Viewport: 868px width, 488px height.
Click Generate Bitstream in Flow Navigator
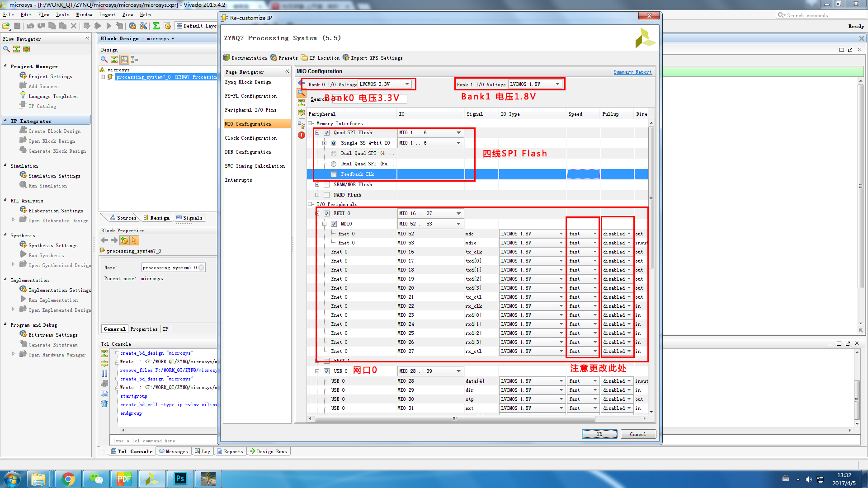[x=53, y=345]
